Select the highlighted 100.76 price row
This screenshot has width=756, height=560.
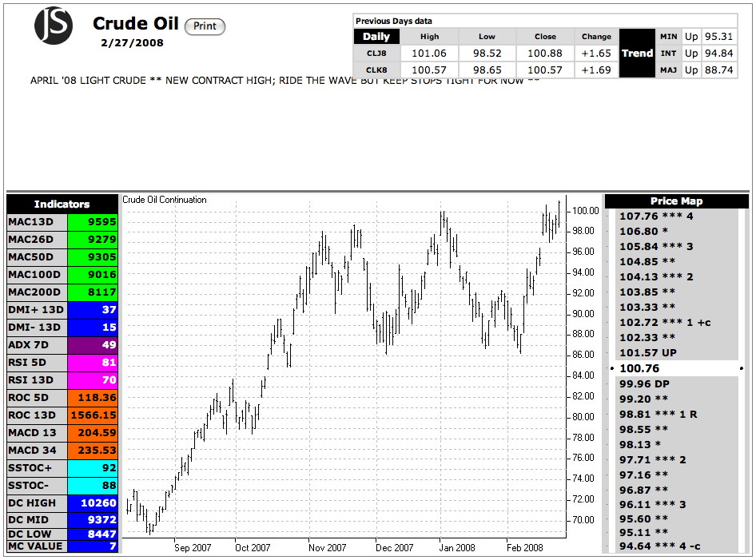pyautogui.click(x=675, y=368)
